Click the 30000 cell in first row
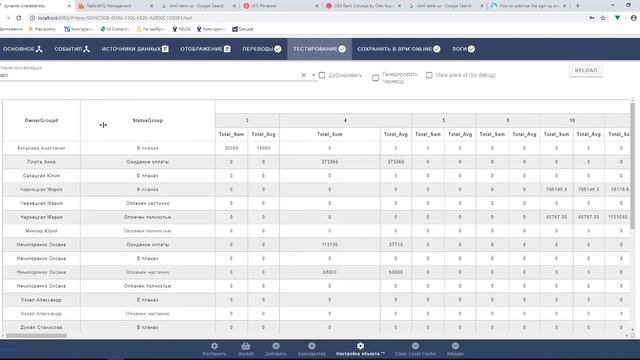The height and width of the screenshot is (360, 640). tap(231, 148)
